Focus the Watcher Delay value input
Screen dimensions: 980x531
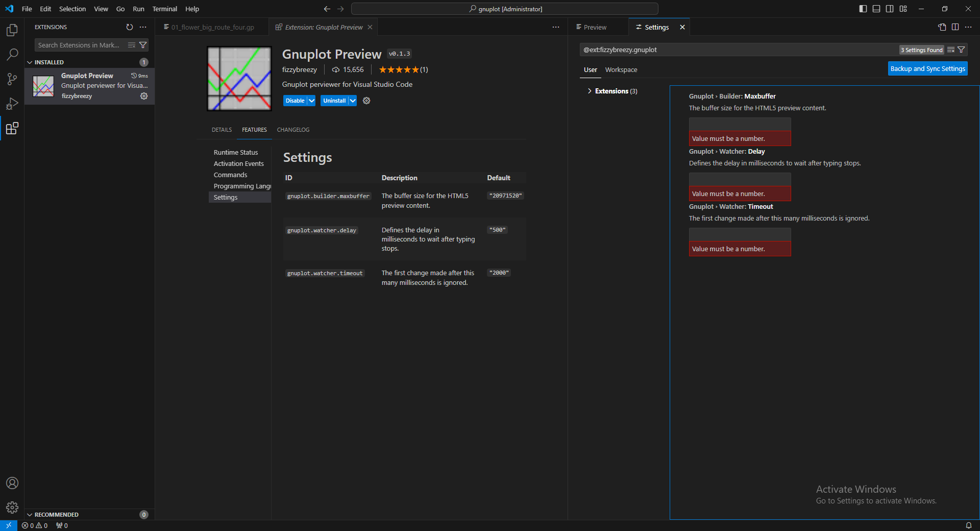tap(740, 179)
